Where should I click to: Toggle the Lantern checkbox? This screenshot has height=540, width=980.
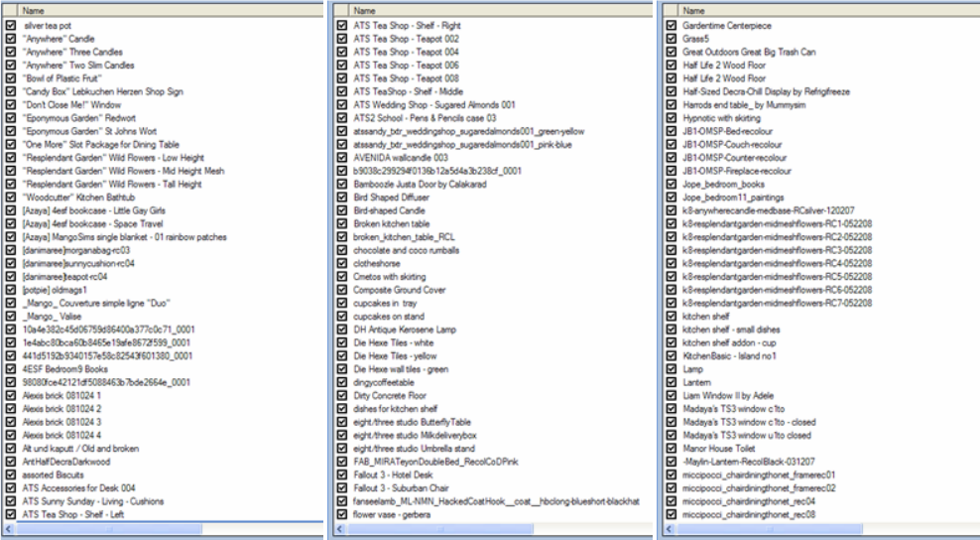tap(672, 382)
